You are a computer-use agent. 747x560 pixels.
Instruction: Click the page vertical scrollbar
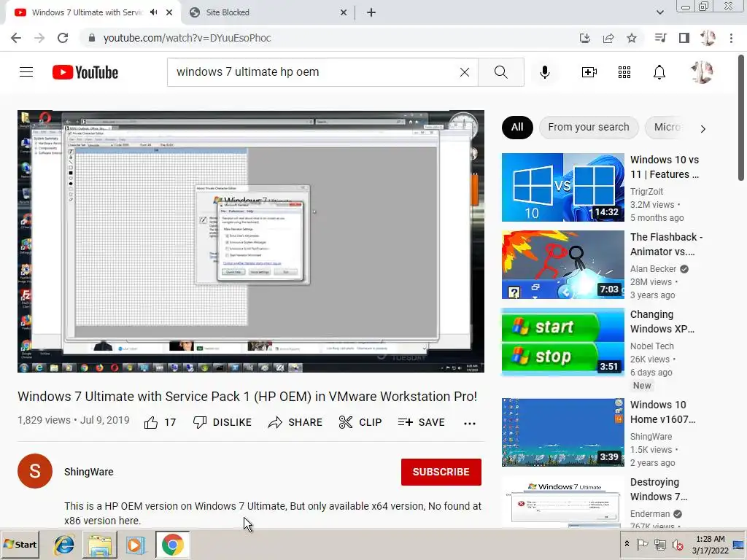point(741,118)
